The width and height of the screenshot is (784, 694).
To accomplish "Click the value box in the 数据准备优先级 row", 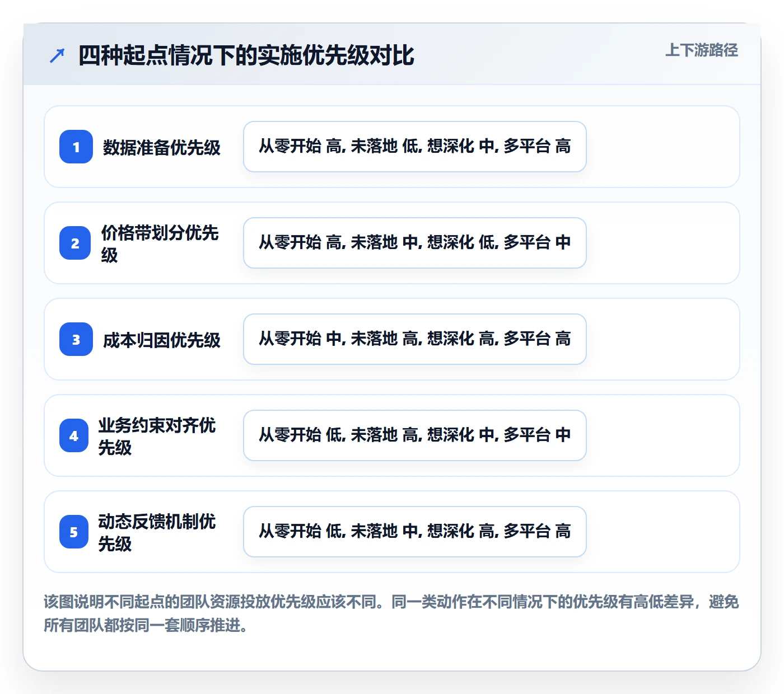I will [415, 147].
